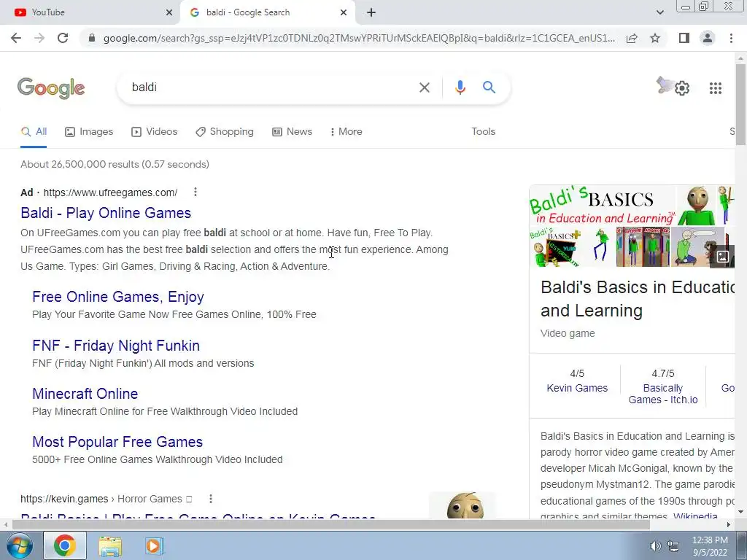Click the Baldi face thumbnail in results

click(x=465, y=505)
